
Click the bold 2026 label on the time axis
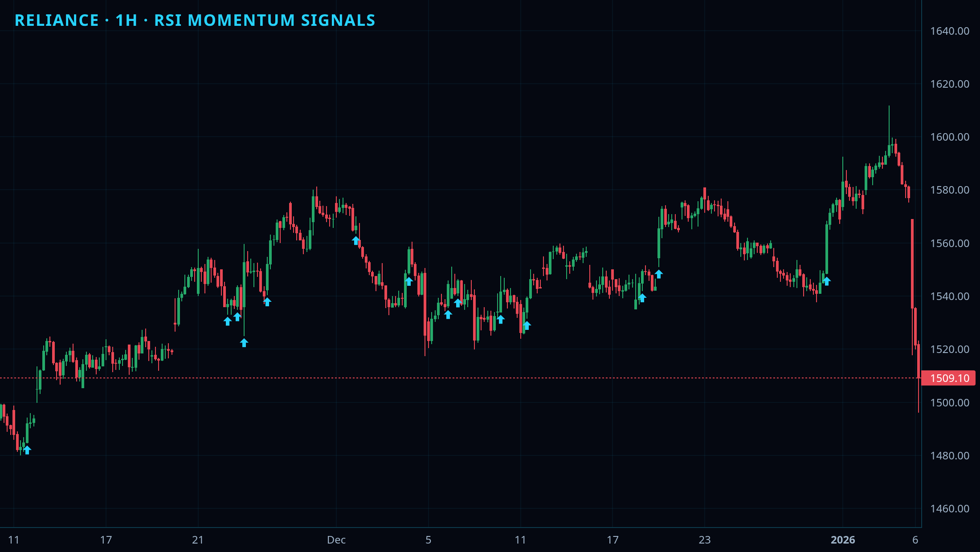click(843, 540)
